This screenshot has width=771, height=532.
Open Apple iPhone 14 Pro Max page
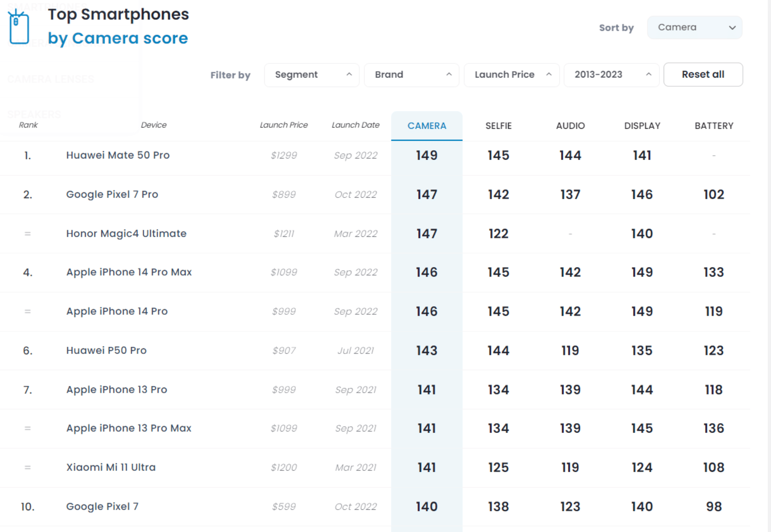coord(129,272)
